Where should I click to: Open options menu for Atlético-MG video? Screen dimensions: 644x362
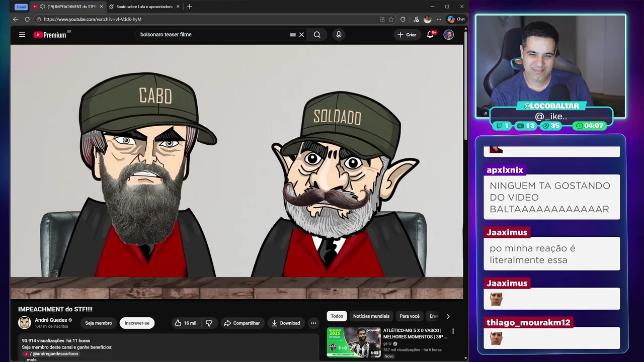453,331
